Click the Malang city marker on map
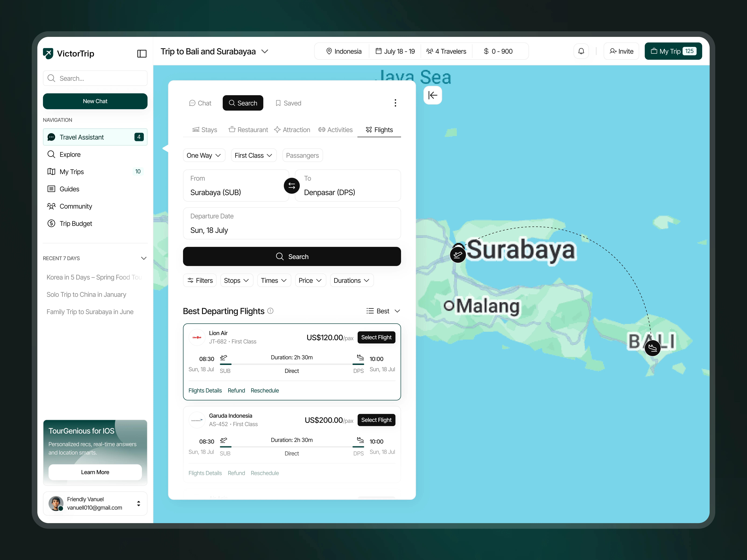The width and height of the screenshot is (747, 560). [449, 306]
